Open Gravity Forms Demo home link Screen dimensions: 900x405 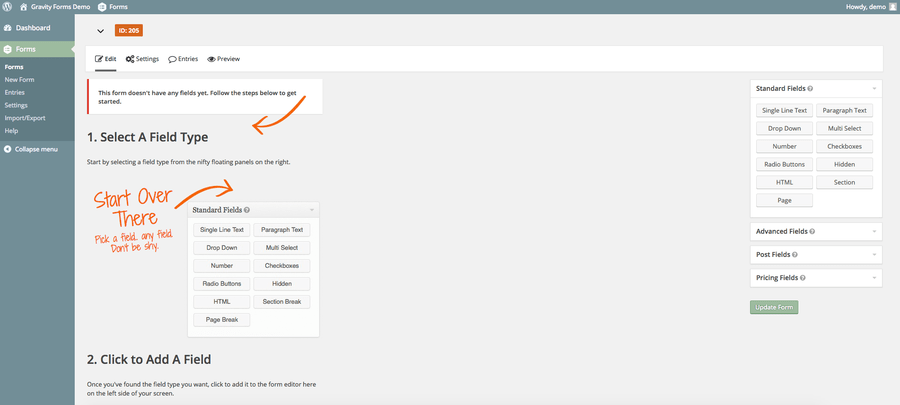[x=55, y=7]
